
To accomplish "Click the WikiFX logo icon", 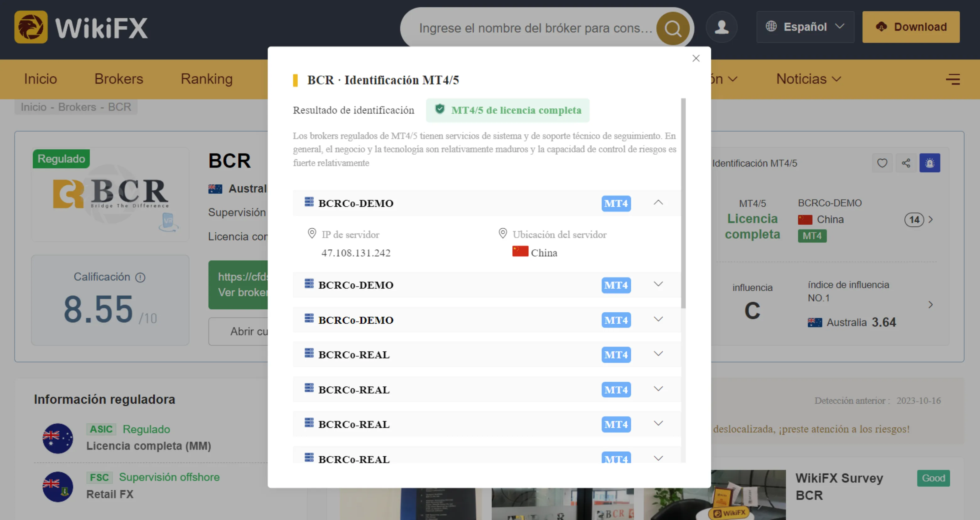I will tap(31, 27).
